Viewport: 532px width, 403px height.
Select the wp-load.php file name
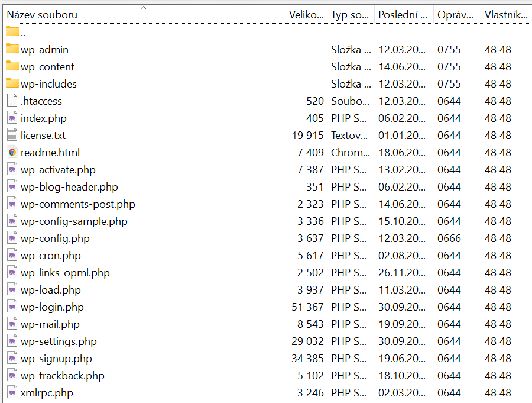tap(51, 290)
